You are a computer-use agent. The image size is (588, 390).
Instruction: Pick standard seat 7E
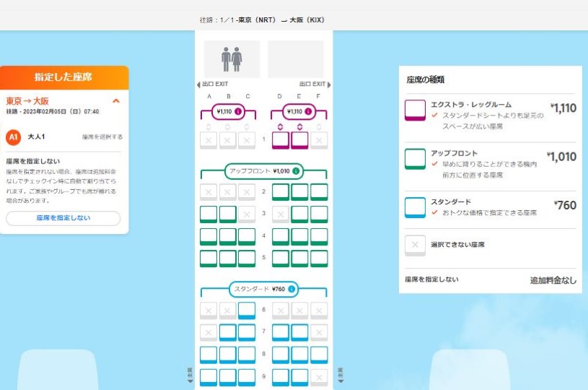click(299, 332)
